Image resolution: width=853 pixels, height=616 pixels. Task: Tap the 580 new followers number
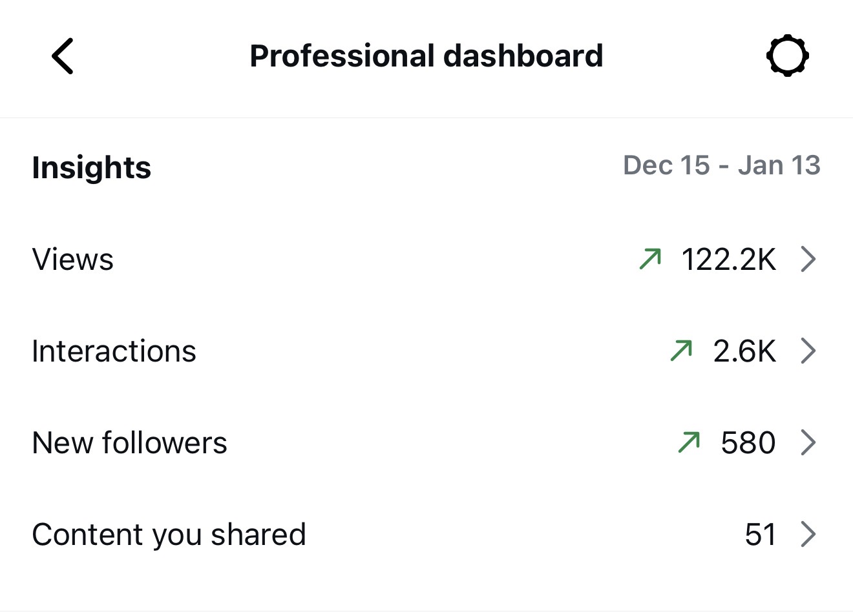pos(748,443)
